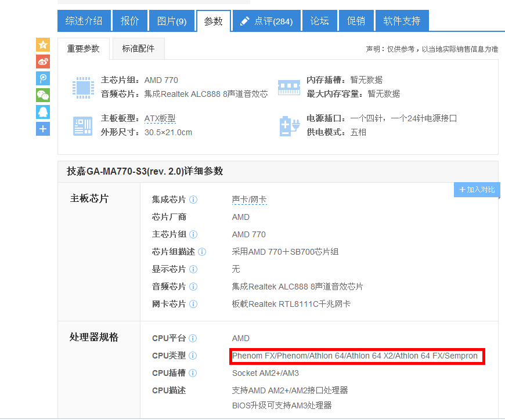This screenshot has width=505, height=420.
Task: Click info icon next to 显示芯片
Action: click(193, 269)
